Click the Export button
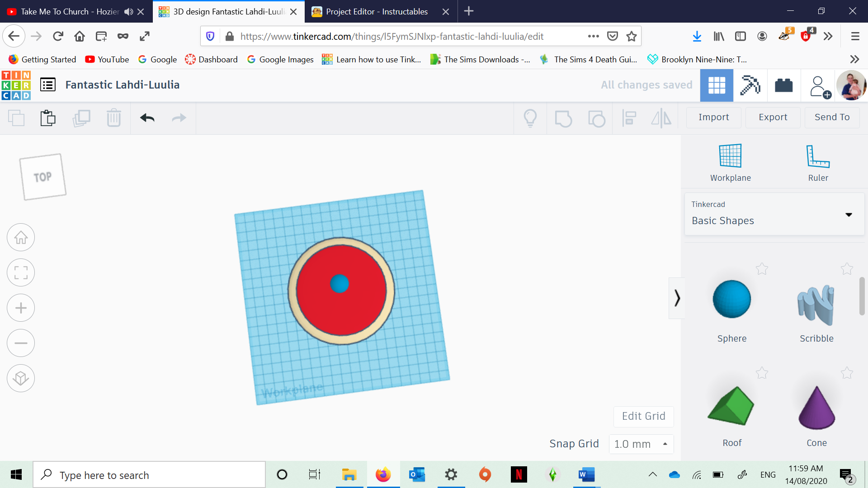 pyautogui.click(x=773, y=117)
